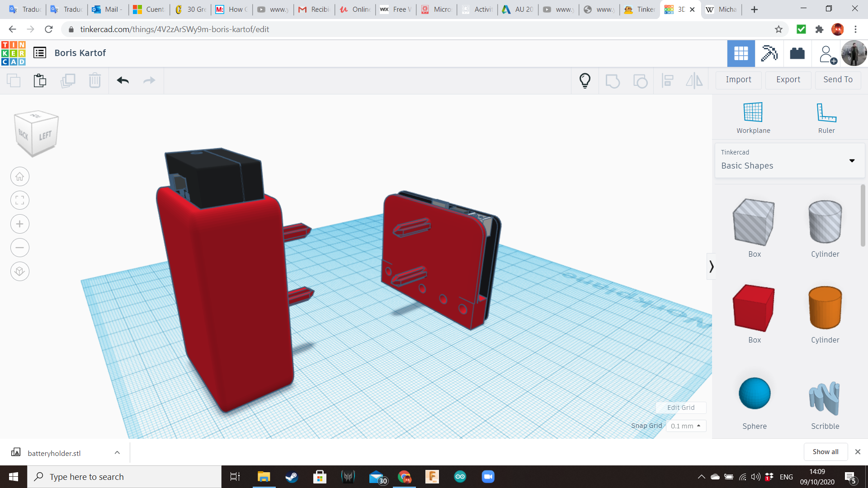
Task: Switch to the Mail browser tab
Action: [108, 9]
